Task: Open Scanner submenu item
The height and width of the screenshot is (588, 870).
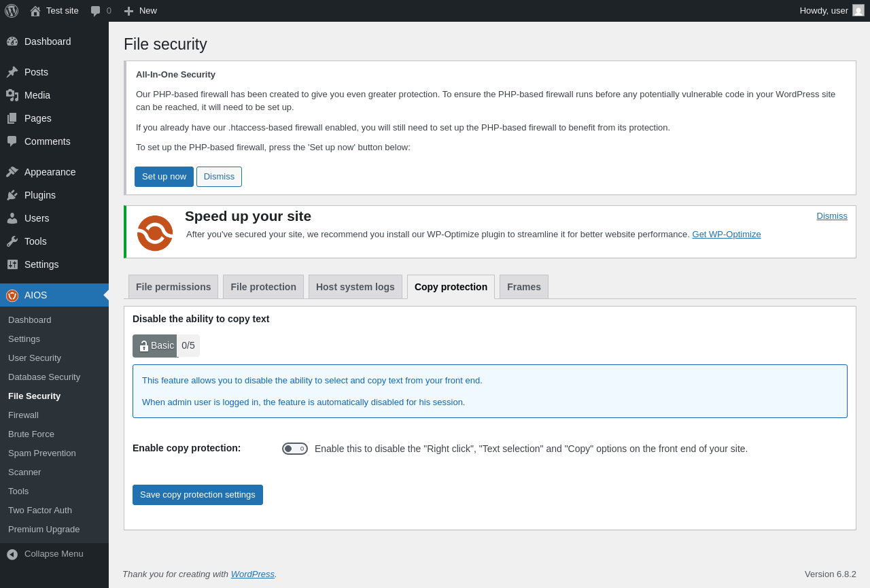Action: pyautogui.click(x=54, y=472)
